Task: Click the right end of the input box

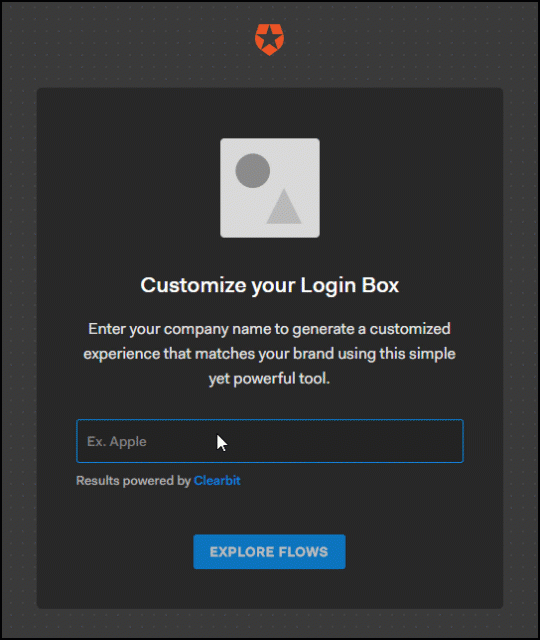Action: (x=451, y=441)
